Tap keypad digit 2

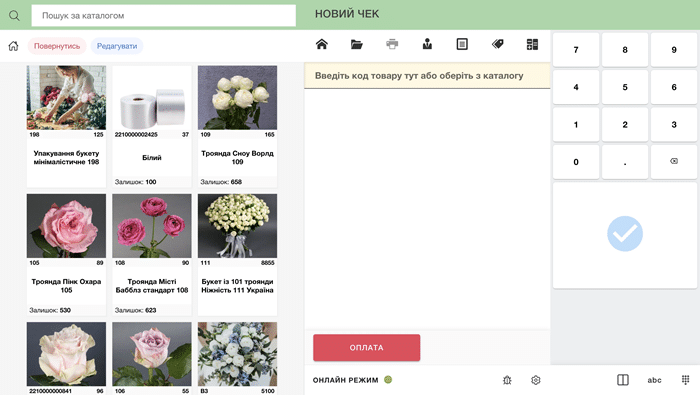tap(625, 125)
